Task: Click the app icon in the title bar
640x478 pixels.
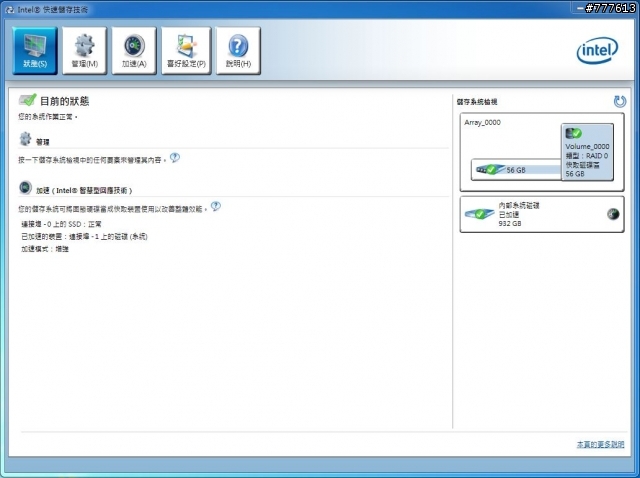Action: (10, 9)
